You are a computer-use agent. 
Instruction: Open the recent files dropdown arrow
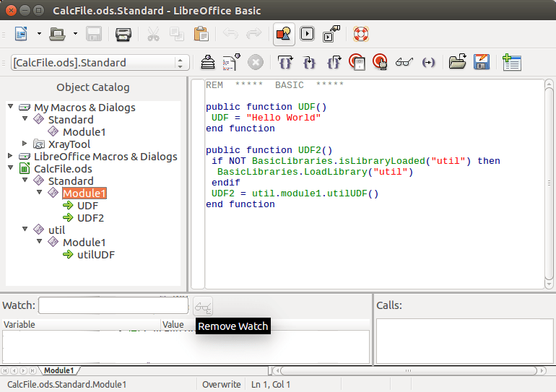[75, 34]
